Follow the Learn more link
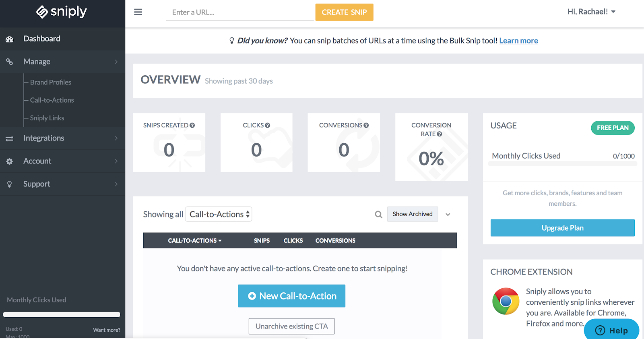Viewport: 644px width, 339px height. [518, 41]
